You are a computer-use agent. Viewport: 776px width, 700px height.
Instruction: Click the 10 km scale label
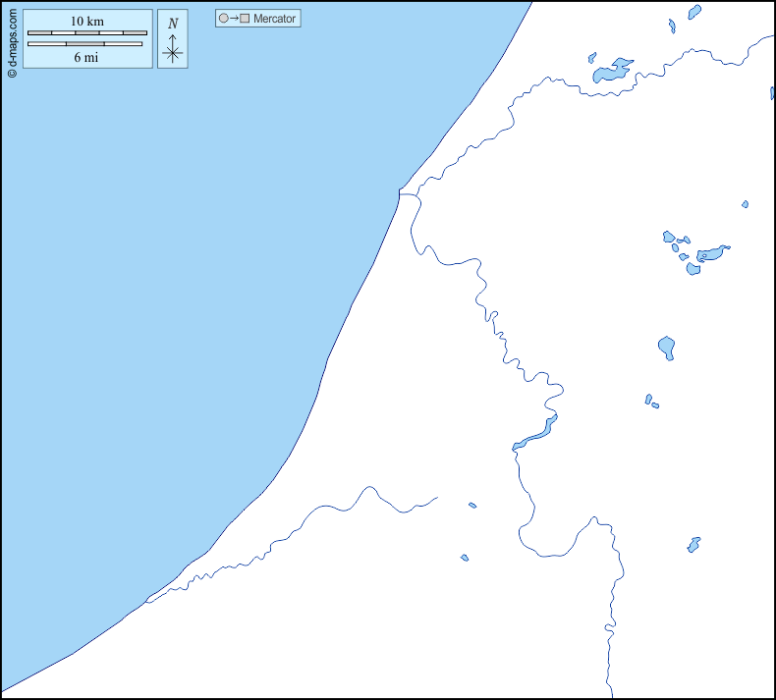87,21
